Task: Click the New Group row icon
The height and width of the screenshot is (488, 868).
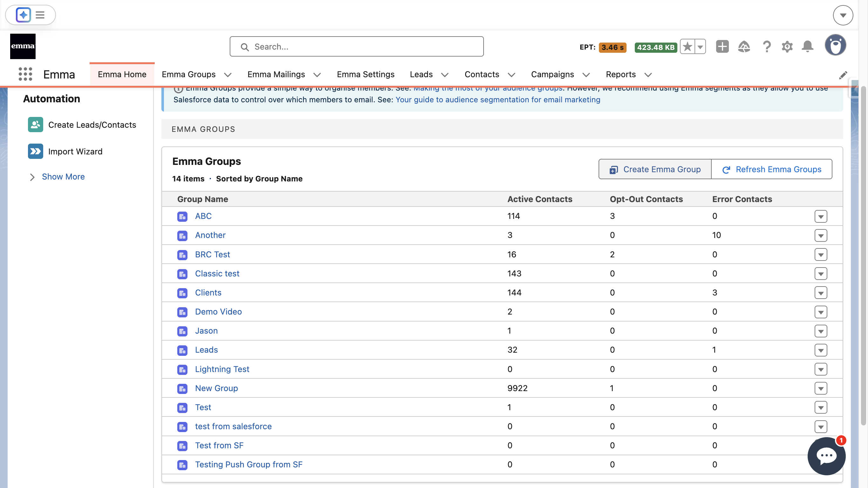Action: pyautogui.click(x=182, y=389)
